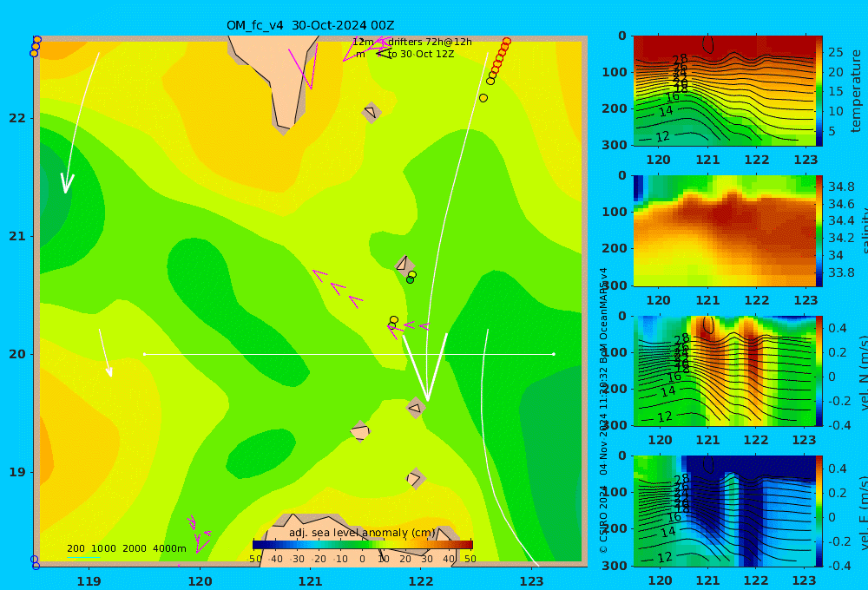Click the main map latitude label 19
The height and width of the screenshot is (590, 868).
pos(17,472)
